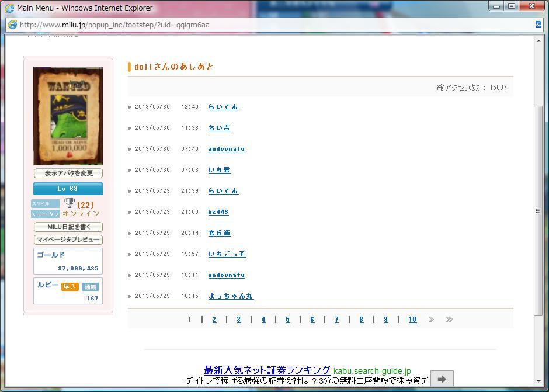Click the blue Lv 68 level bar
549x392 pixels.
pyautogui.click(x=68, y=189)
